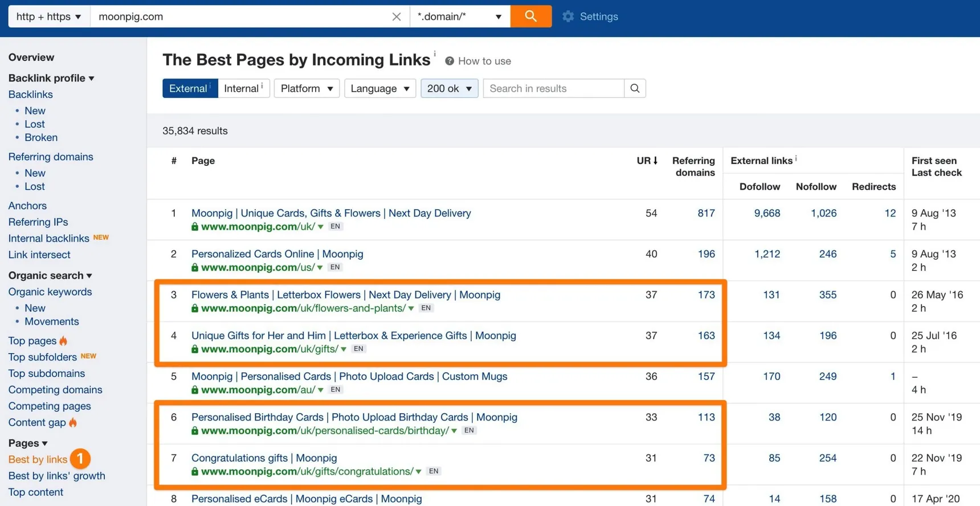Open the protocol http + https dropdown

pyautogui.click(x=49, y=17)
